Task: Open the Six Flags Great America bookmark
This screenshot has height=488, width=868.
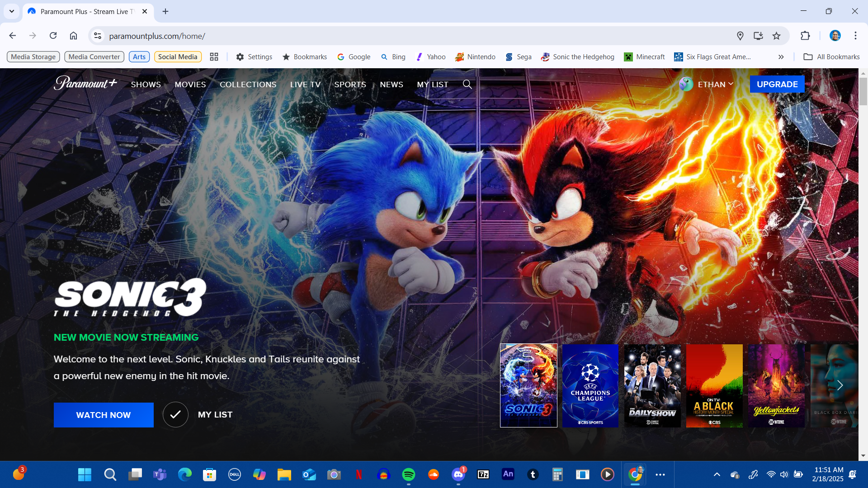Action: (712, 56)
